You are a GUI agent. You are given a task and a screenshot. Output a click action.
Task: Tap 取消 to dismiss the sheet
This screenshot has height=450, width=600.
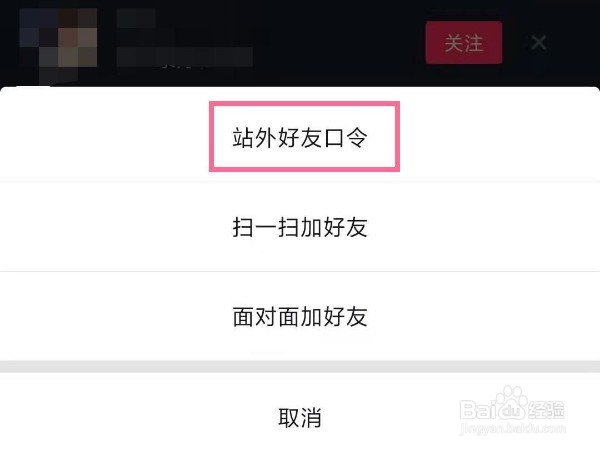point(300,417)
